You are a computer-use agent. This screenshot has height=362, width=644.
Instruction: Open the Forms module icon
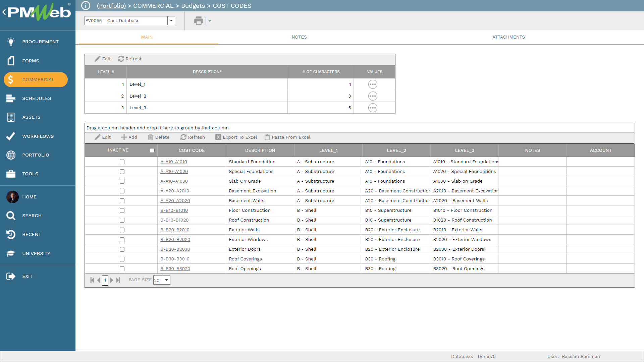(x=11, y=61)
